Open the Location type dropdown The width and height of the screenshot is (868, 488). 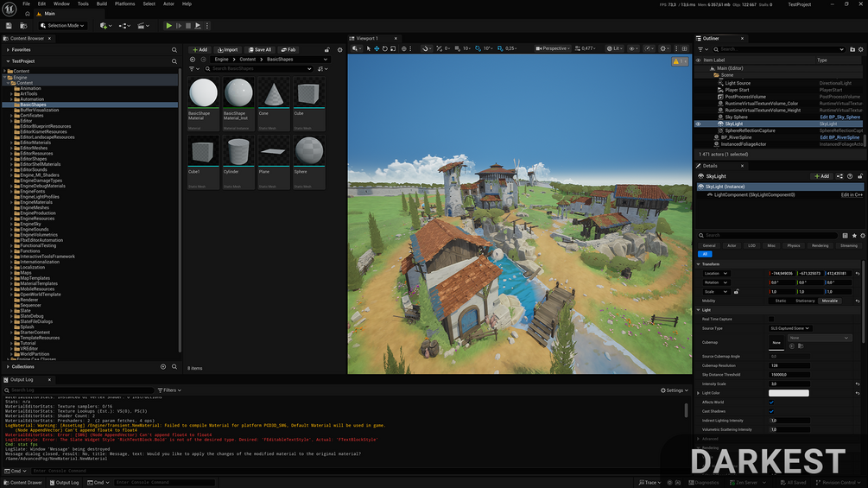pos(716,273)
